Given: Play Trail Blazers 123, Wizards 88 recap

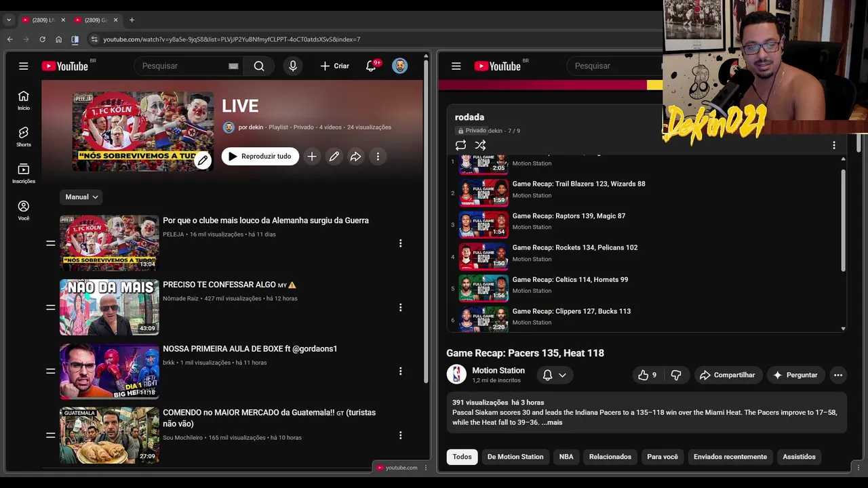Looking at the screenshot, I should point(578,184).
